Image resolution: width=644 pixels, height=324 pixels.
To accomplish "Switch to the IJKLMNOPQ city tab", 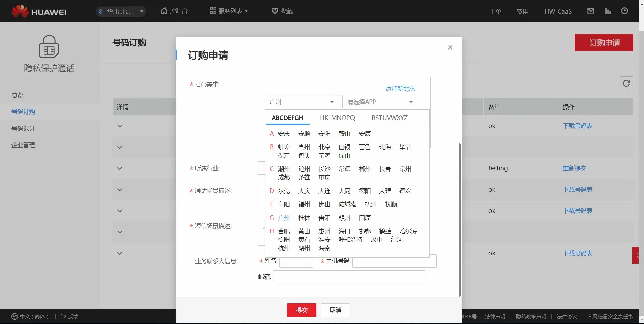I will 337,118.
